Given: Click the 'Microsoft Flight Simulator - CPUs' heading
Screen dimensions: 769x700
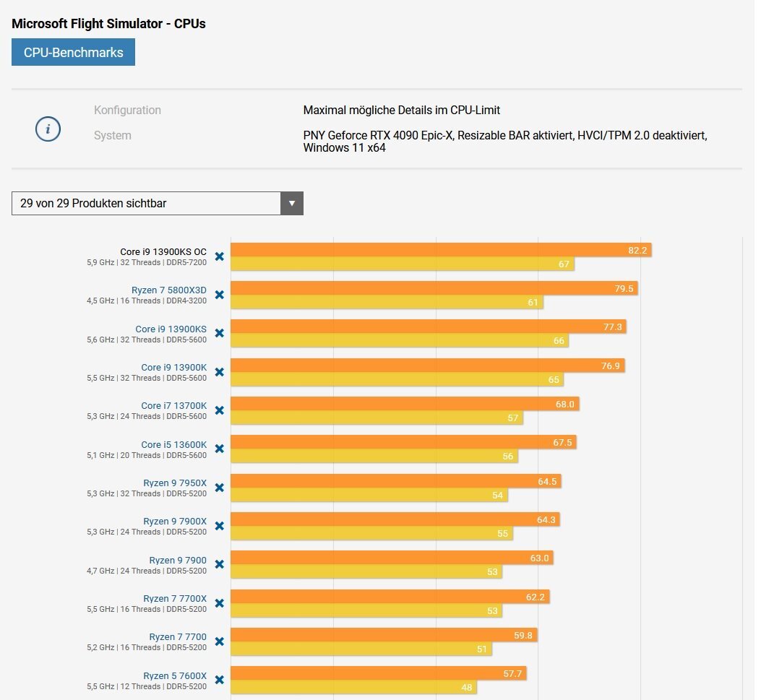Looking at the screenshot, I should (x=108, y=24).
